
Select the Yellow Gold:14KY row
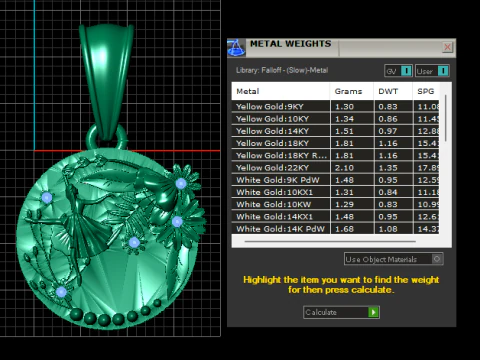pyautogui.click(x=335, y=131)
